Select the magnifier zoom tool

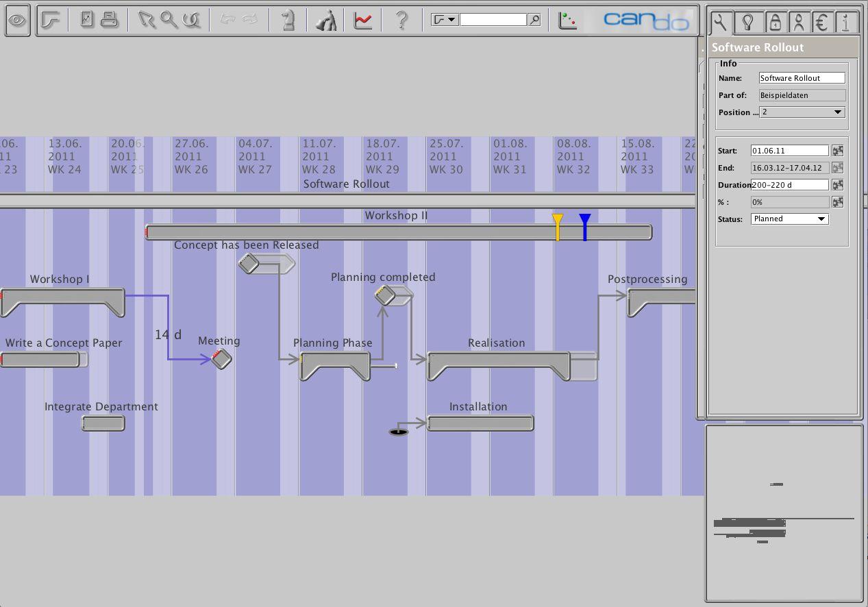click(169, 20)
